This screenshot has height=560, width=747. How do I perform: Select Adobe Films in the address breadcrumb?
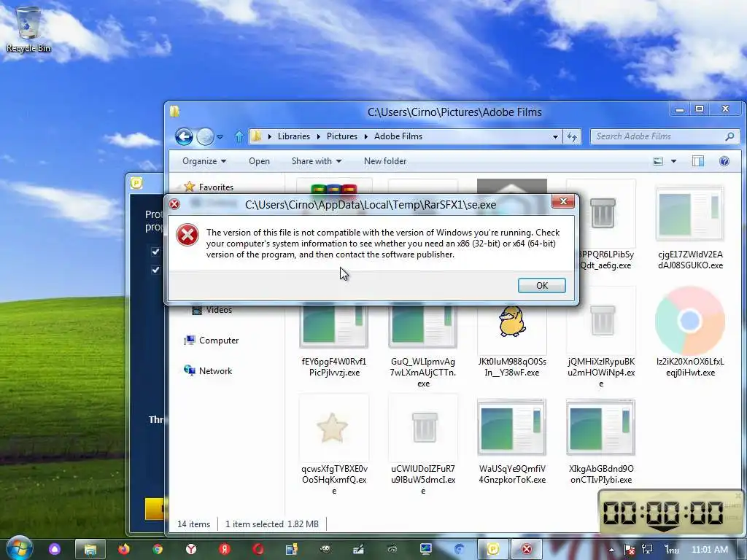click(398, 136)
